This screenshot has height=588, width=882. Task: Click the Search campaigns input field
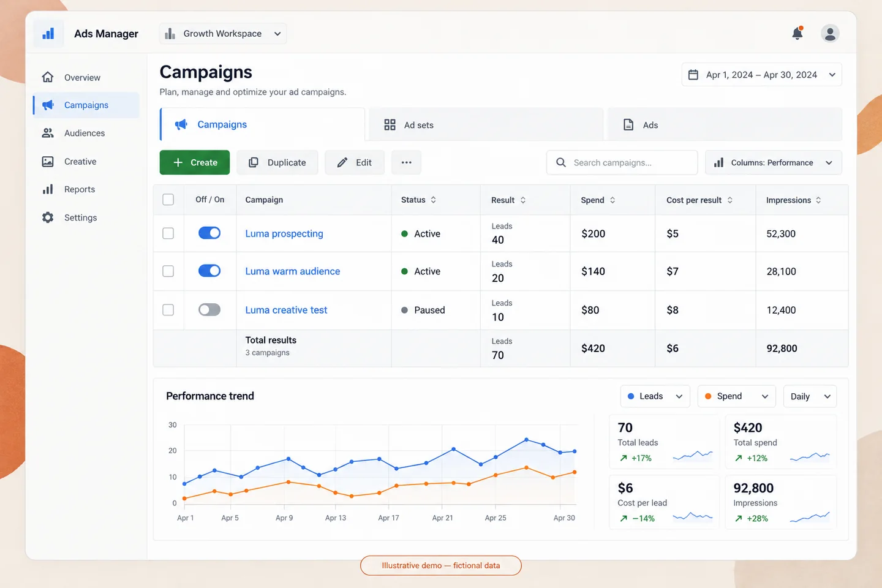(x=622, y=162)
